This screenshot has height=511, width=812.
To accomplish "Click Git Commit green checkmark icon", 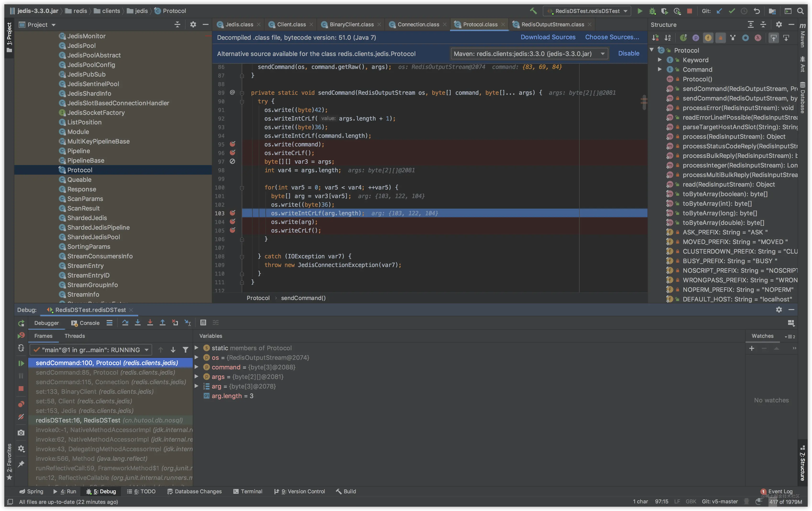I will pos(732,11).
